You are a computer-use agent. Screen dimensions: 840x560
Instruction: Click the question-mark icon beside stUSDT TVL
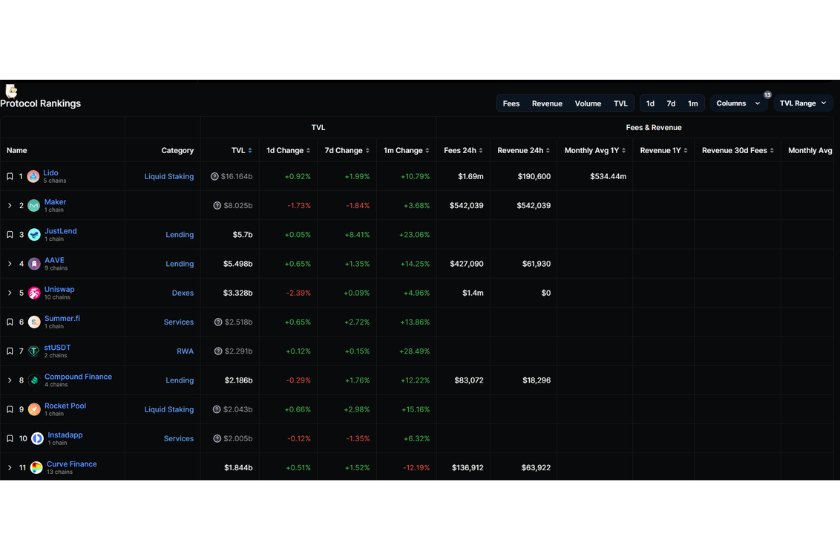click(218, 351)
